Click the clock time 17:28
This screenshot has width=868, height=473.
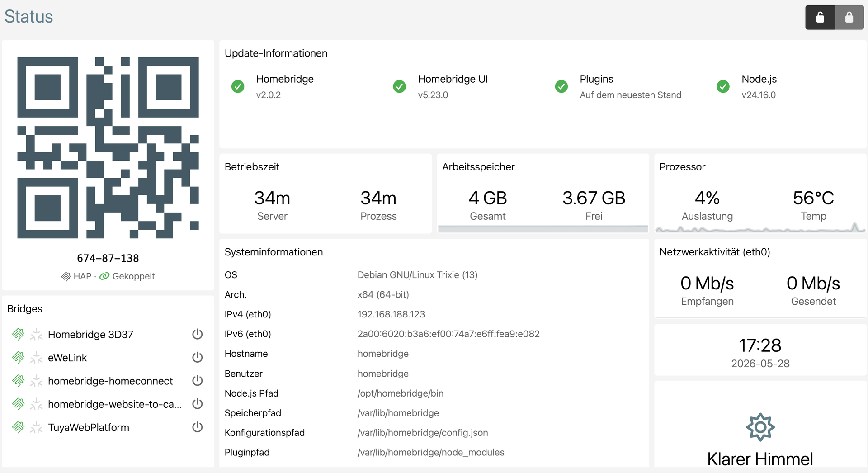coord(760,345)
